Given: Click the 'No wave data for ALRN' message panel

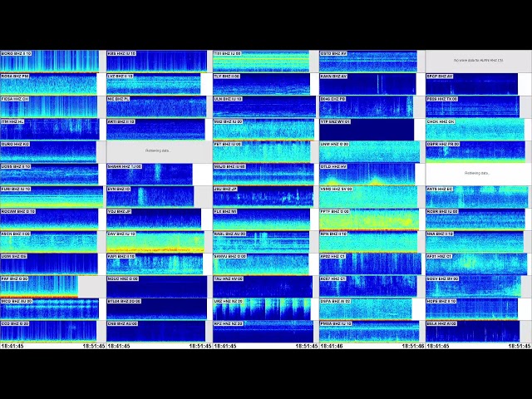Looking at the screenshot, I should pos(479,61).
